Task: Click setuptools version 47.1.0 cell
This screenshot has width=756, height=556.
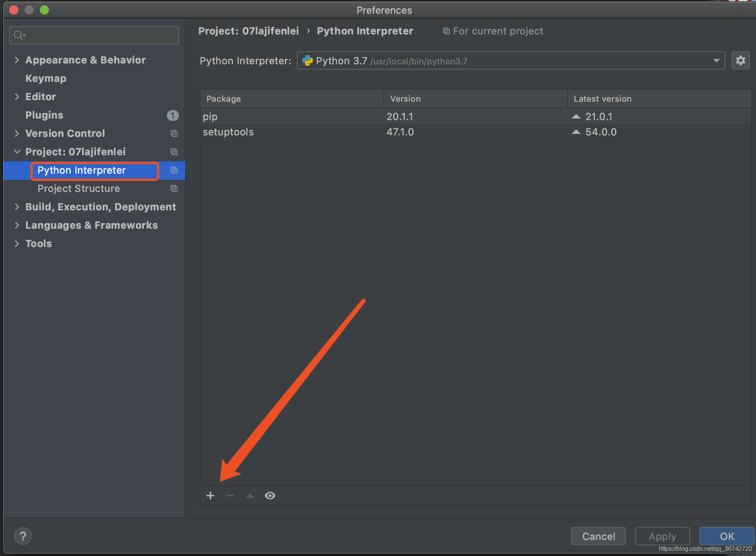Action: 400,132
